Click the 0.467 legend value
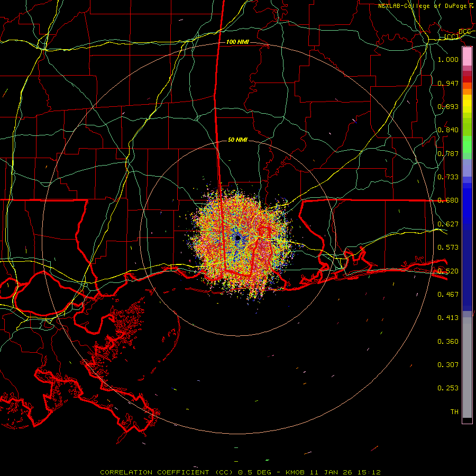Screen dimensions: 476x476 coord(448,294)
